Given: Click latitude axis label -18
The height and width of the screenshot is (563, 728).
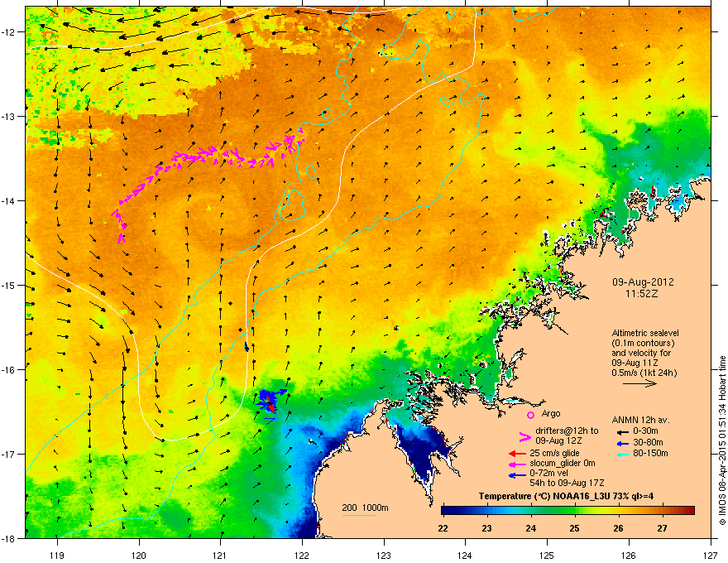Looking at the screenshot, I should pos(8,539).
